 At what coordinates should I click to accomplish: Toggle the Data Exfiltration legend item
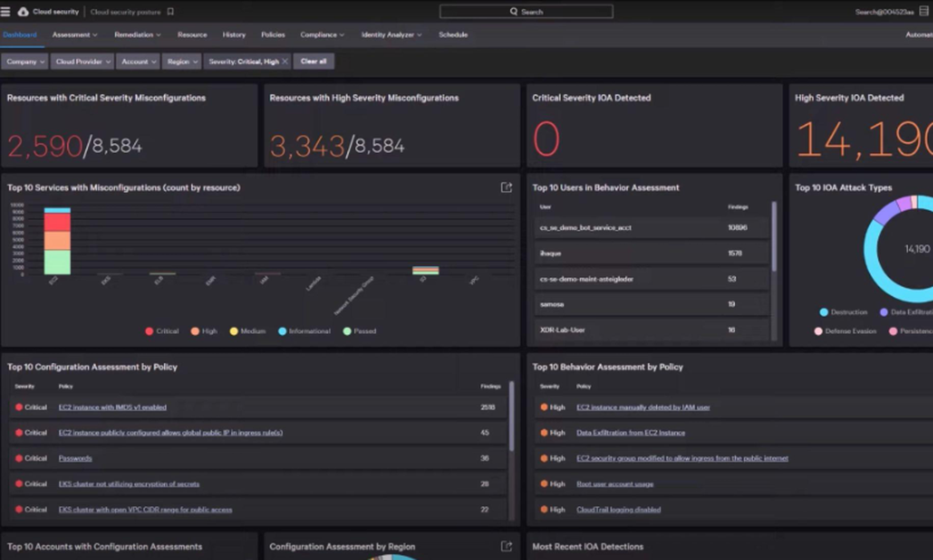tap(906, 312)
